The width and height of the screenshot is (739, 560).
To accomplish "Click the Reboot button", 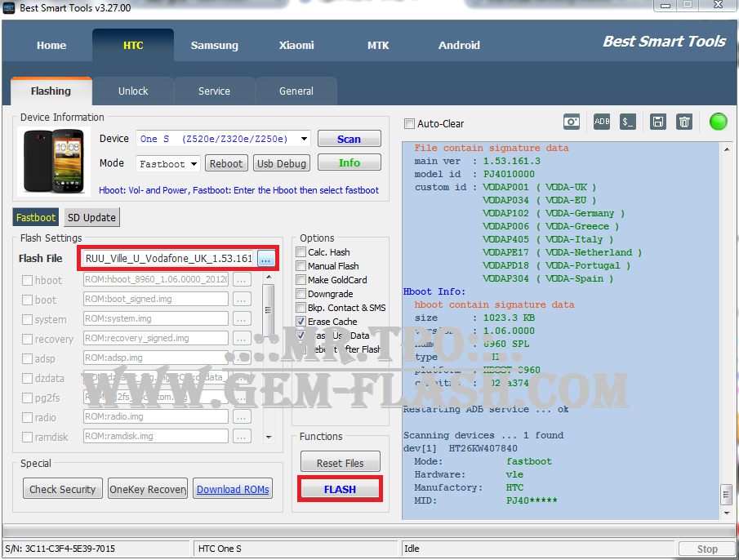I will 226,163.
